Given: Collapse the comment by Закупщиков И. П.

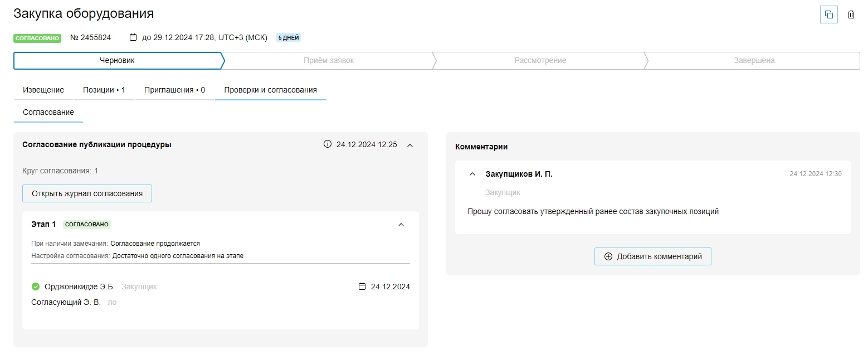Looking at the screenshot, I should (472, 174).
